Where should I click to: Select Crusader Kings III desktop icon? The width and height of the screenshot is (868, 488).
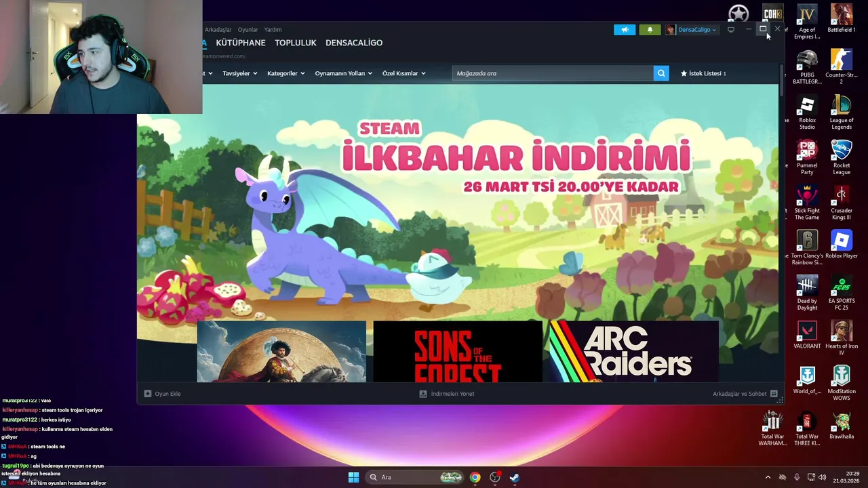point(842,203)
